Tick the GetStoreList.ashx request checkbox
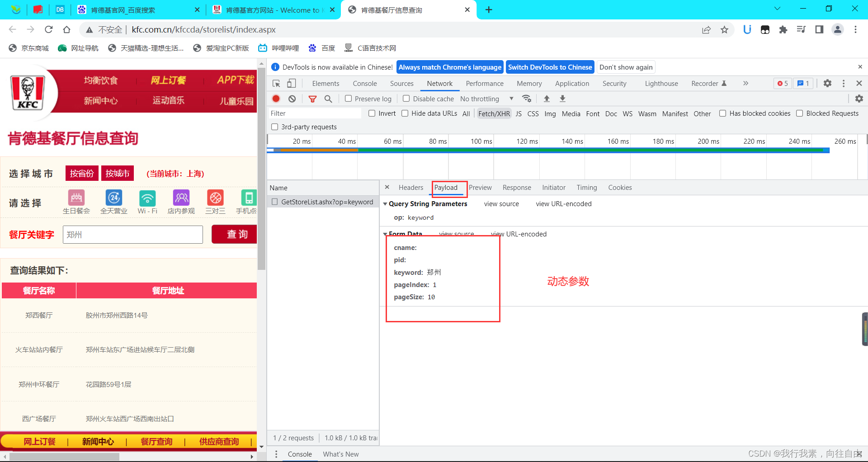Image resolution: width=868 pixels, height=462 pixels. [x=275, y=202]
